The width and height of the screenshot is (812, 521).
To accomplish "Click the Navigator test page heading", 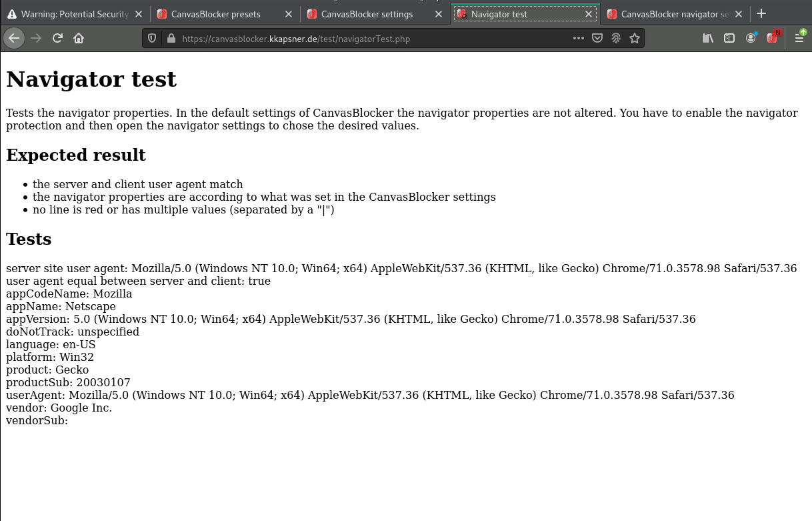I will (x=91, y=79).
